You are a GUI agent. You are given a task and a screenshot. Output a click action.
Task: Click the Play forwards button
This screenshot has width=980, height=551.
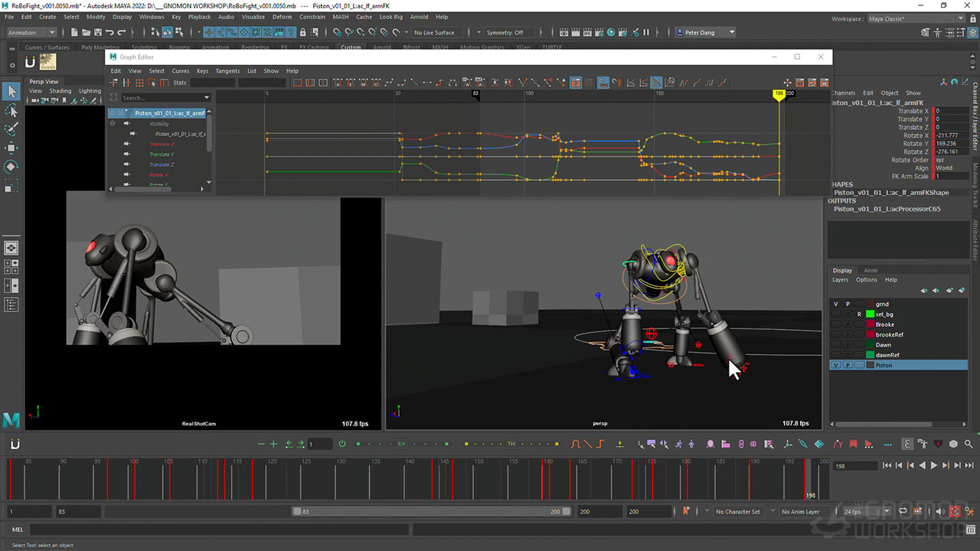pyautogui.click(x=933, y=465)
